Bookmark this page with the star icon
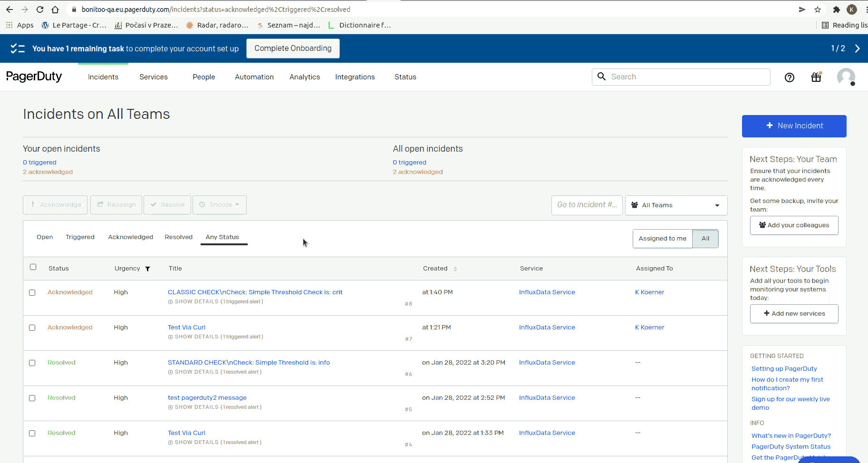 pos(818,10)
